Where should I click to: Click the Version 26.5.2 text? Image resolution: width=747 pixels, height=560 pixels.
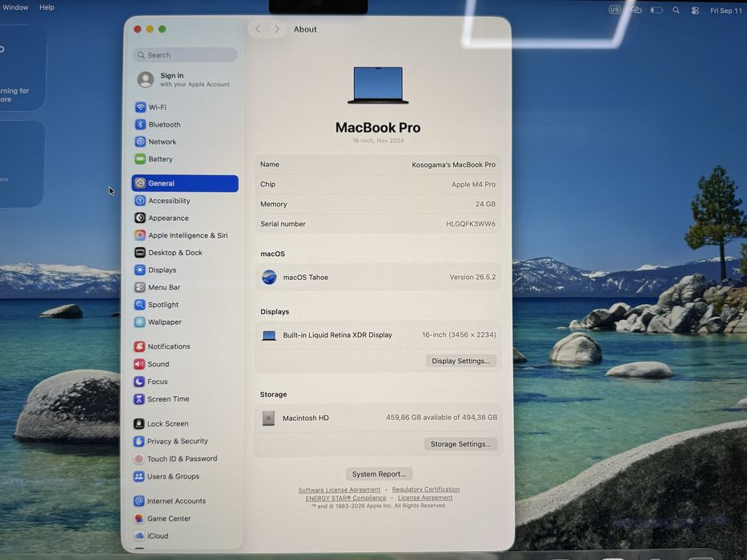click(x=472, y=277)
